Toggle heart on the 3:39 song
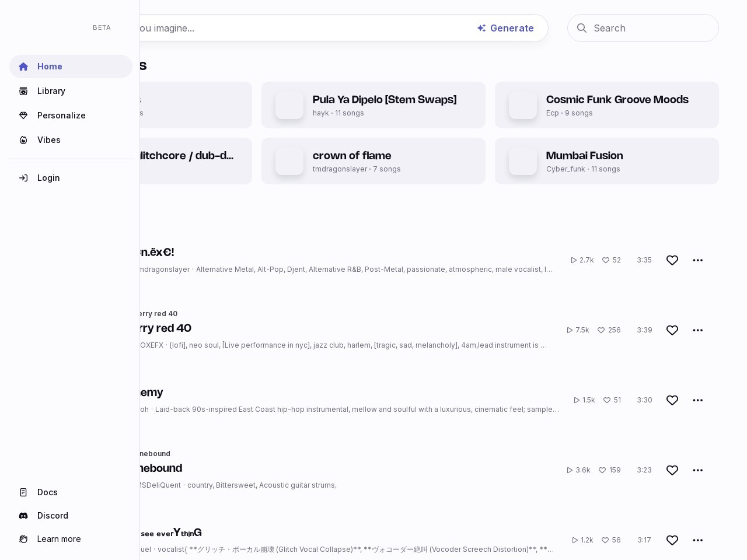This screenshot has width=747, height=560. (672, 330)
